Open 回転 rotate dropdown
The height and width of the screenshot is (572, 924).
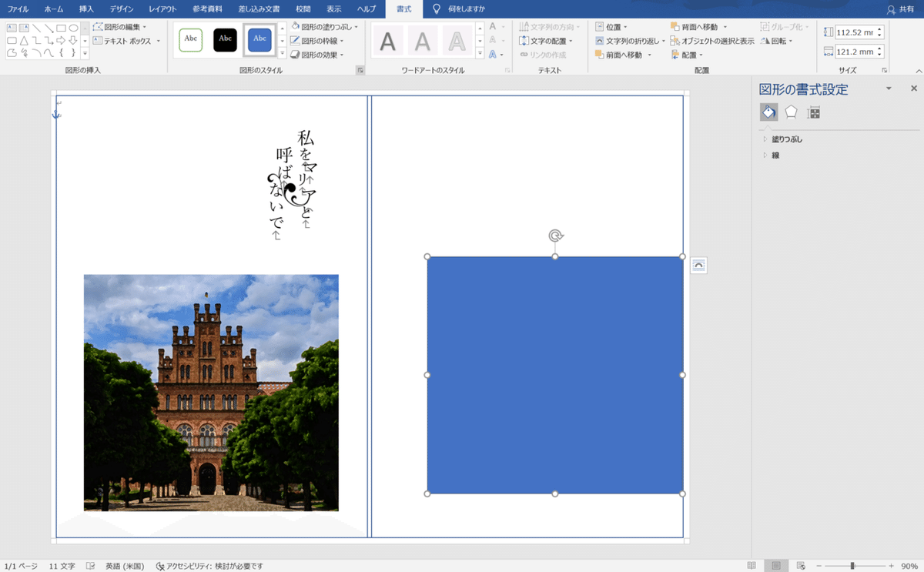point(777,41)
